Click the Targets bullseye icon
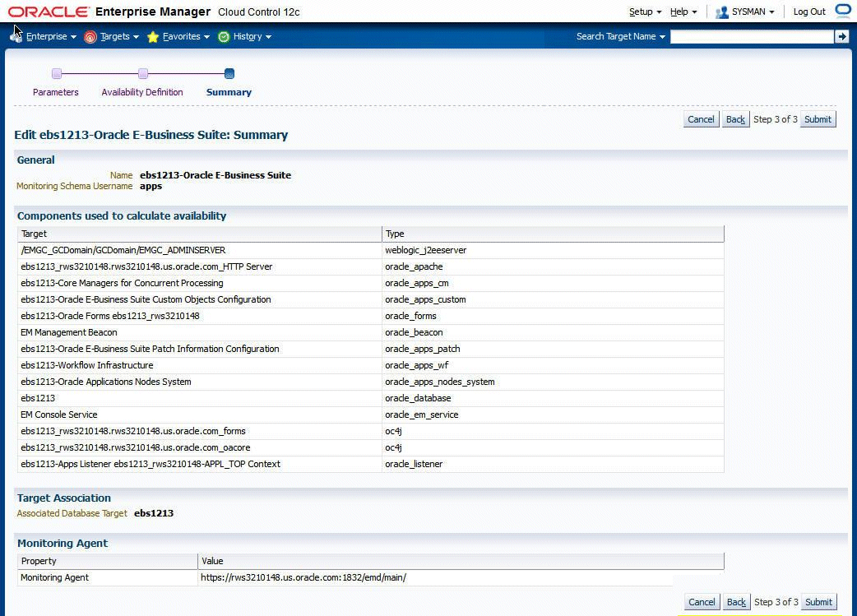 pyautogui.click(x=90, y=37)
